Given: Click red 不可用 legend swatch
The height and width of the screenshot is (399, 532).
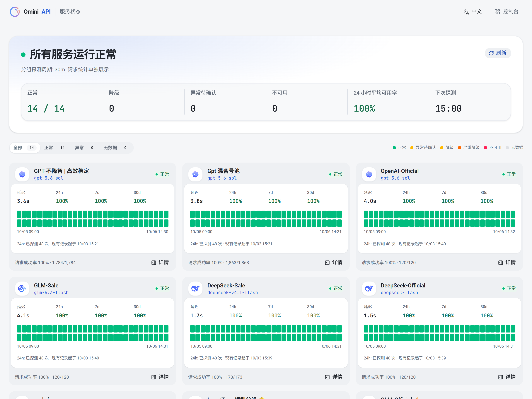Looking at the screenshot, I should point(485,148).
